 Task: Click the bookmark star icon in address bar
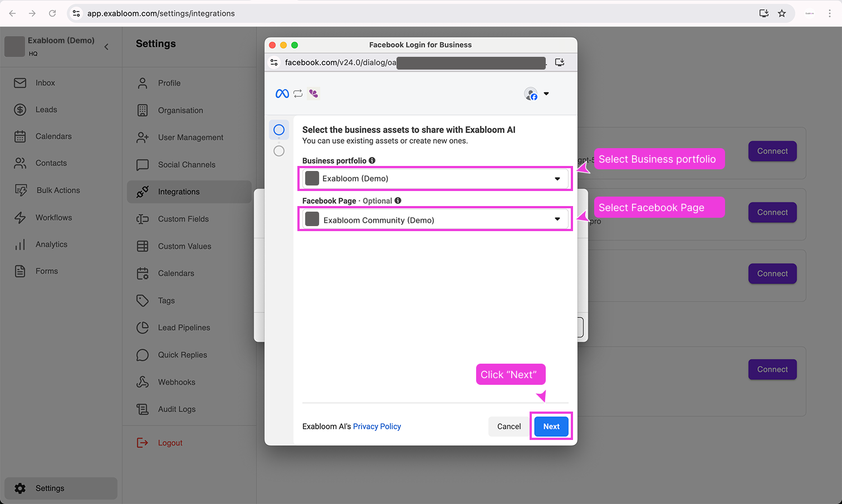[782, 13]
